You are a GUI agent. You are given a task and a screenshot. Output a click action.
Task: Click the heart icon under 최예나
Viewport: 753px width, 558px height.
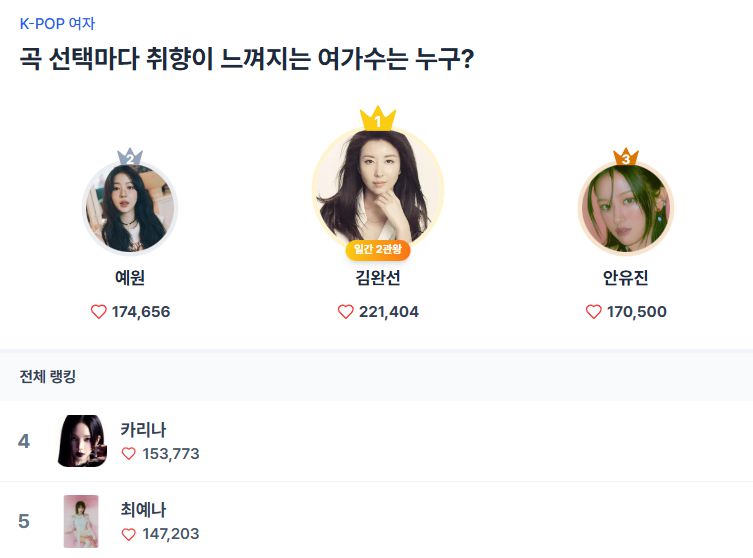(128, 534)
